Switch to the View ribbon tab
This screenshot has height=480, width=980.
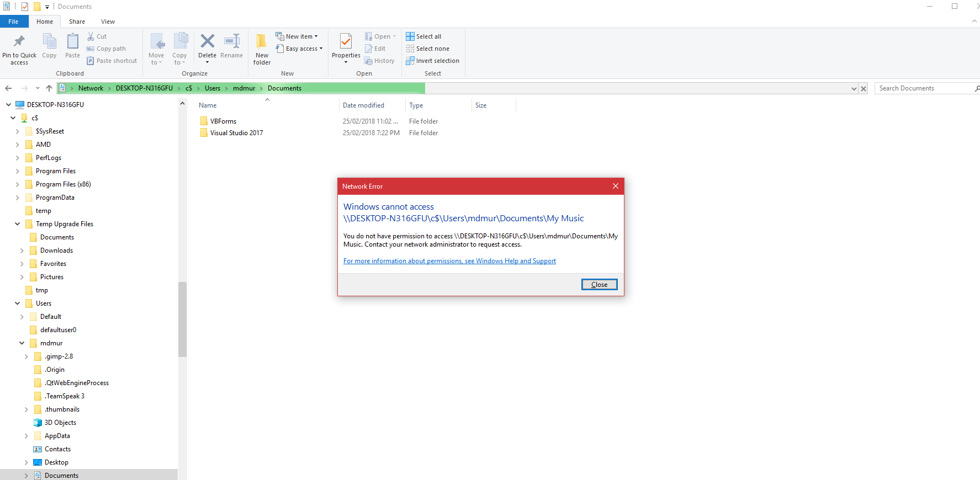point(108,22)
